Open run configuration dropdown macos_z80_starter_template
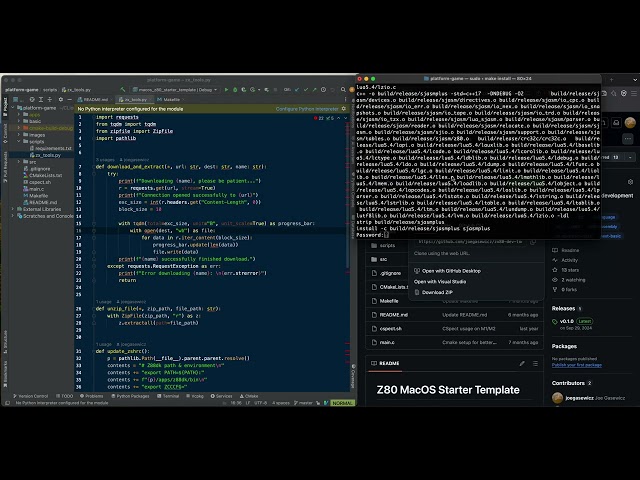 [x=175, y=89]
